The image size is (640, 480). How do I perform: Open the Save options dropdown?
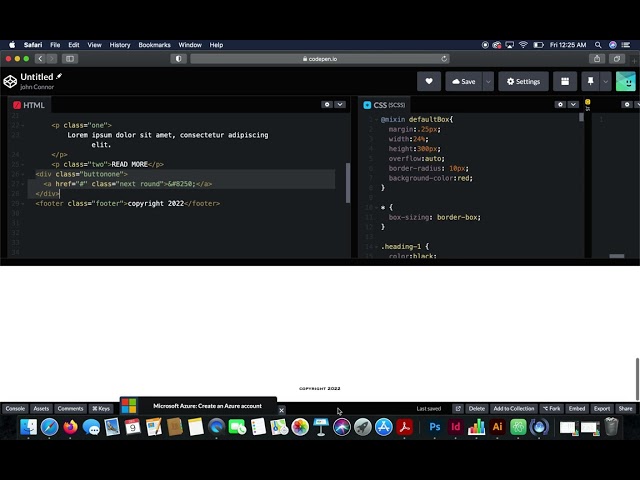(x=488, y=81)
